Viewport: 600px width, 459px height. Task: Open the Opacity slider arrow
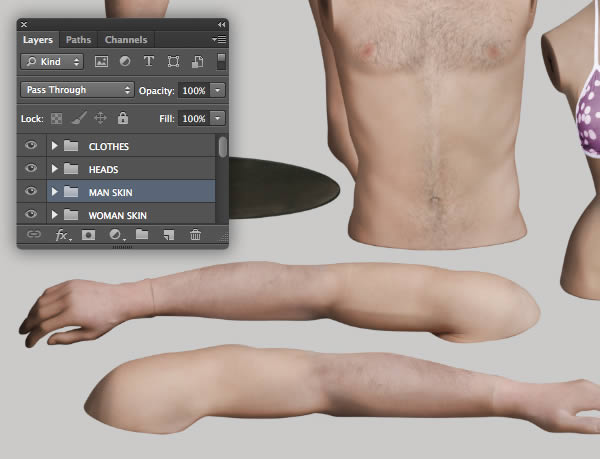click(217, 90)
